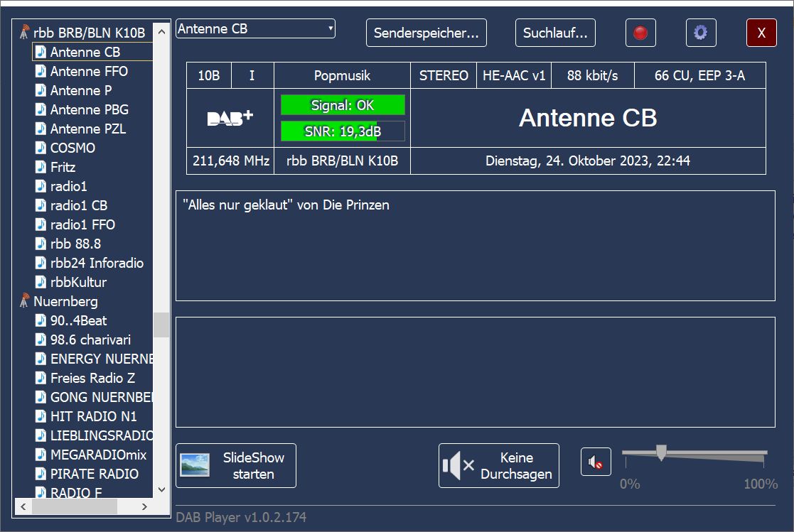794x532 pixels.
Task: Select Antenne P station
Action: pos(81,91)
